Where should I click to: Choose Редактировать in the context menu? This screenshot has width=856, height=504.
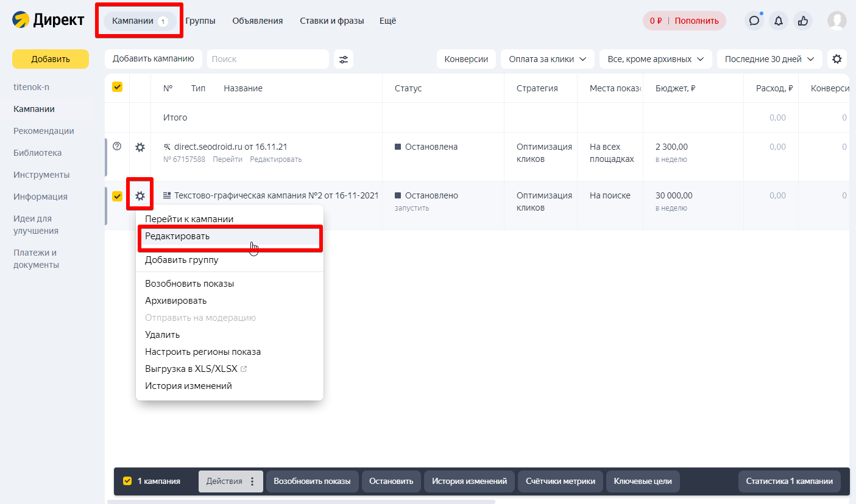[x=230, y=236]
